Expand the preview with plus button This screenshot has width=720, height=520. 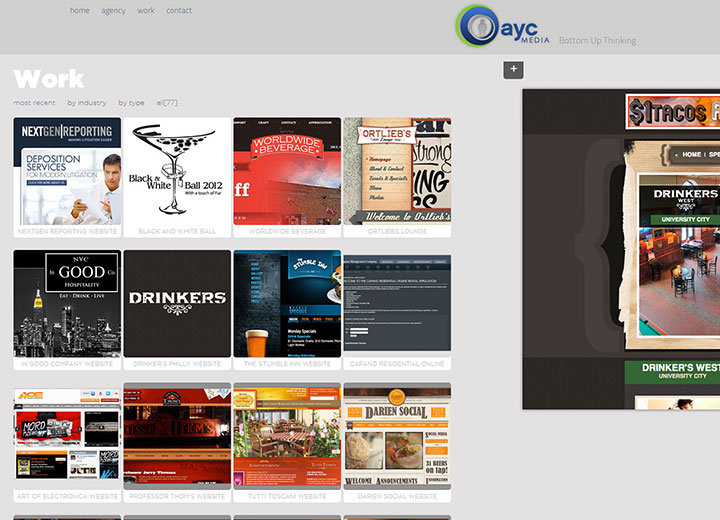pos(513,69)
